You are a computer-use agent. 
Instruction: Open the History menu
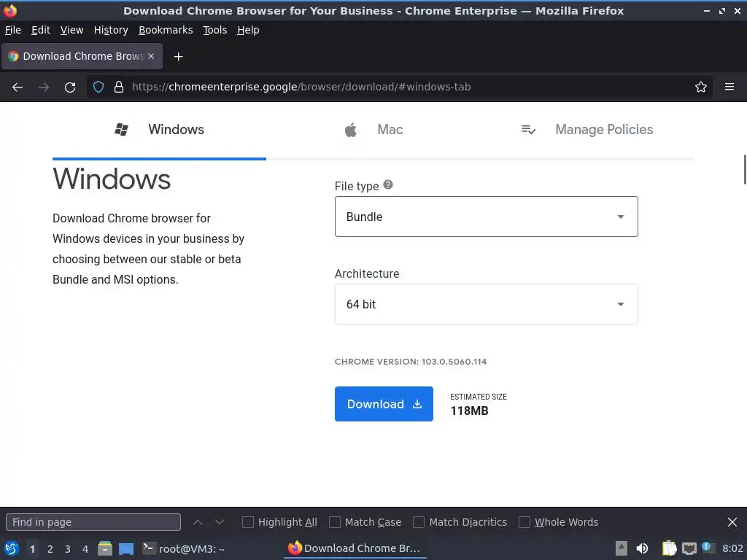tap(111, 30)
